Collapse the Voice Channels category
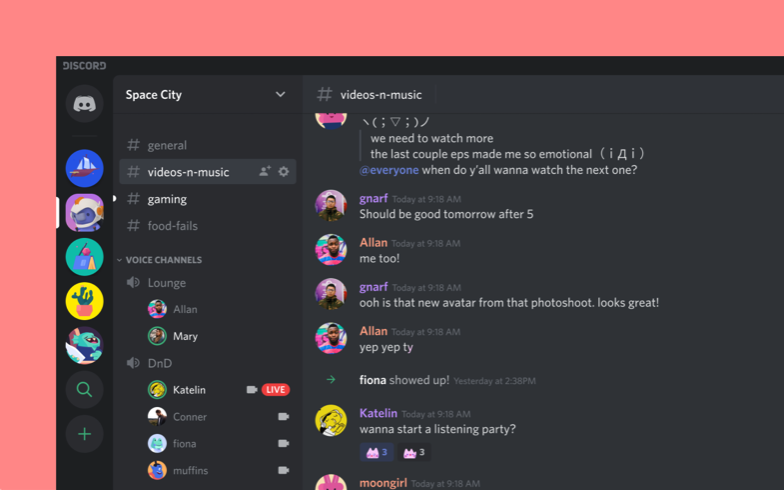This screenshot has height=490, width=784. (160, 260)
